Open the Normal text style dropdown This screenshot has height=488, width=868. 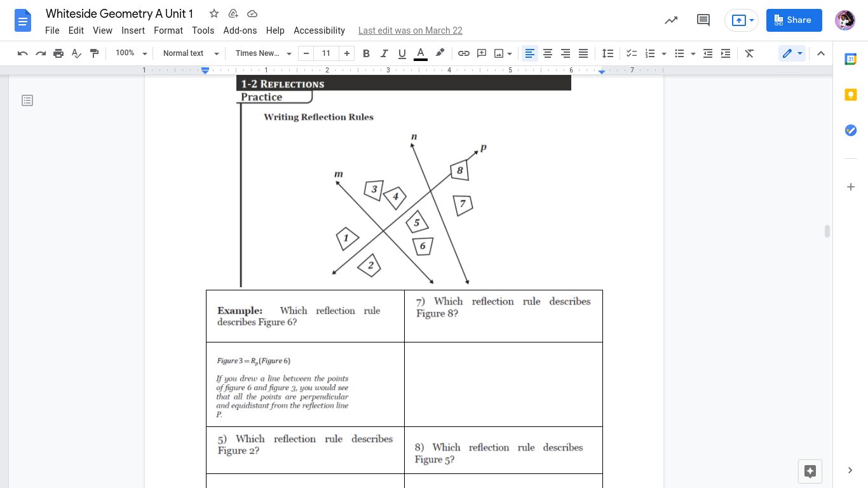191,53
